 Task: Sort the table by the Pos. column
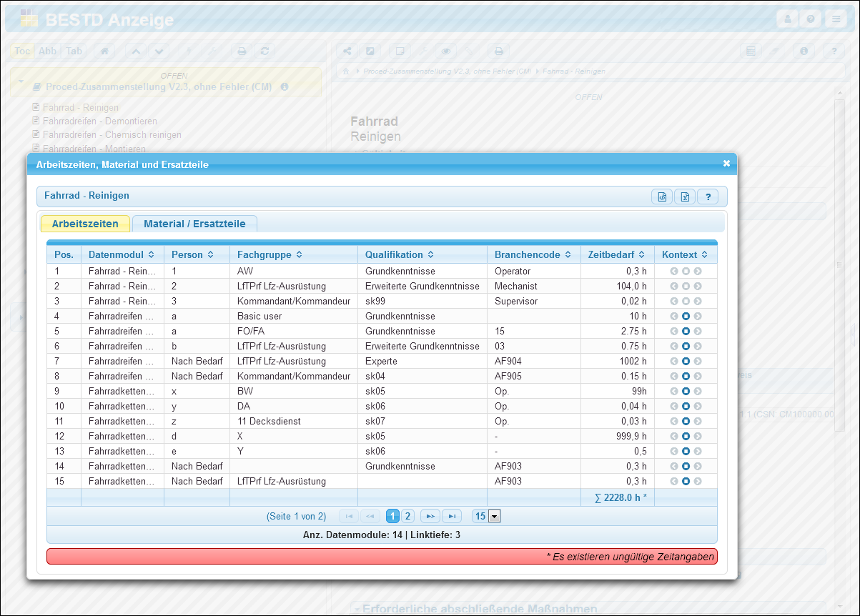point(64,254)
